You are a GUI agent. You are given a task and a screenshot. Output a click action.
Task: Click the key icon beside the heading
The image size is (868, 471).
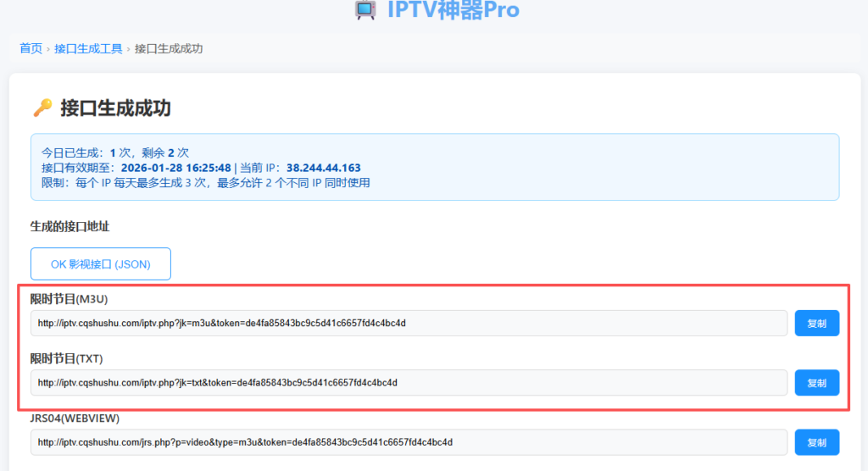pyautogui.click(x=42, y=108)
